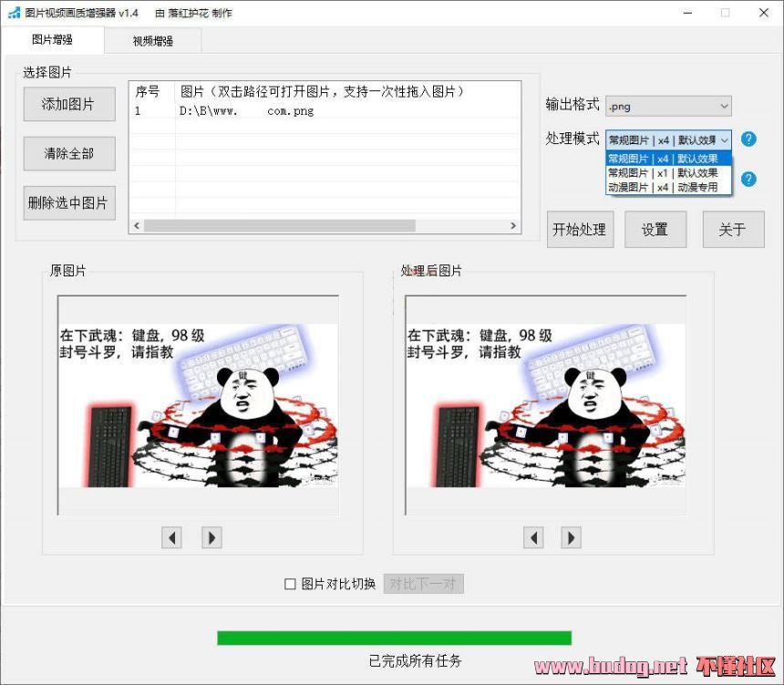Click the 删除选中图片 button
This screenshot has height=685, width=784.
click(x=69, y=202)
